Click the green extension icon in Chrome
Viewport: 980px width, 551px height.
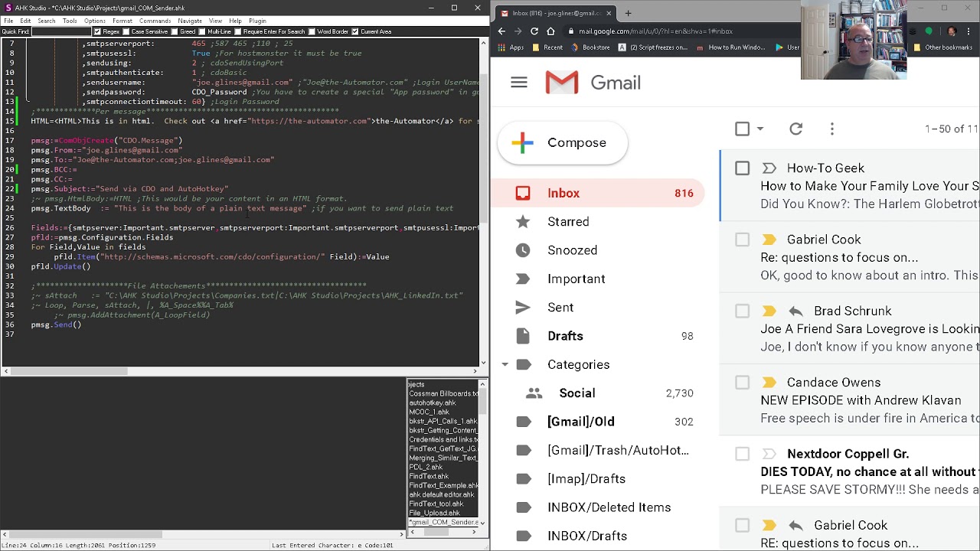coord(929,31)
